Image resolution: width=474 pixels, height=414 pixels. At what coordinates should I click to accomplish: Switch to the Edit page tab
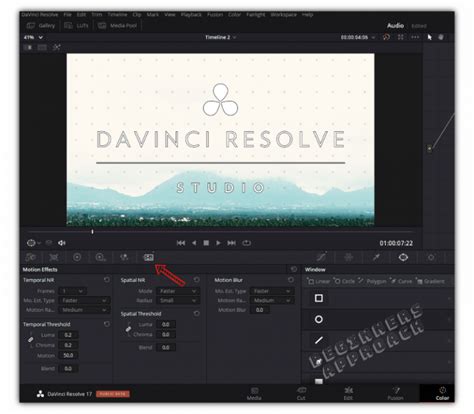click(348, 393)
